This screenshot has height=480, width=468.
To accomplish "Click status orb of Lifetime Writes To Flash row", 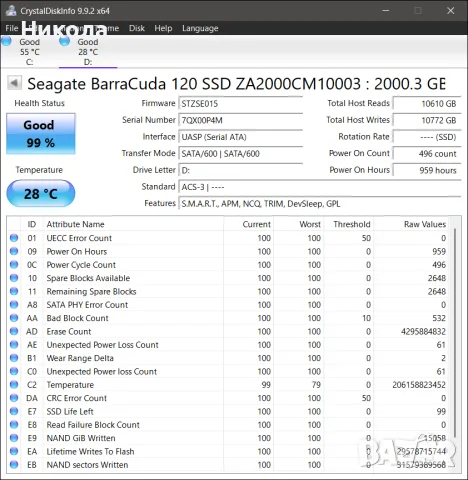I will point(14,451).
